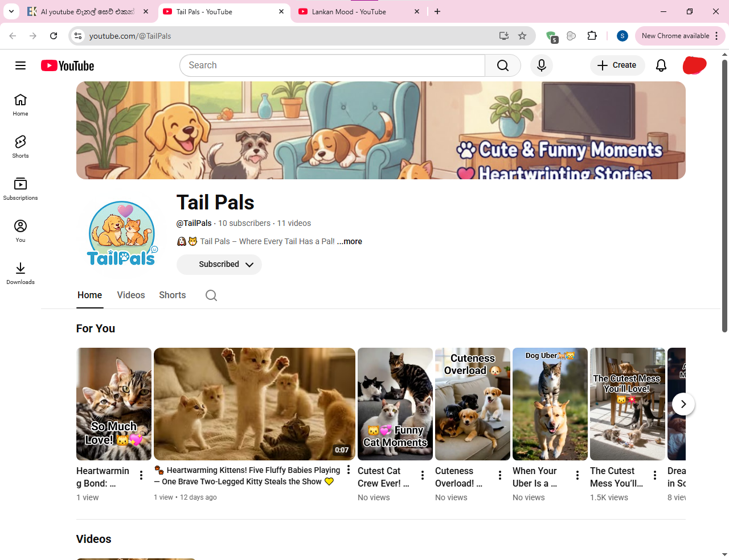Open the notifications bell

click(661, 65)
